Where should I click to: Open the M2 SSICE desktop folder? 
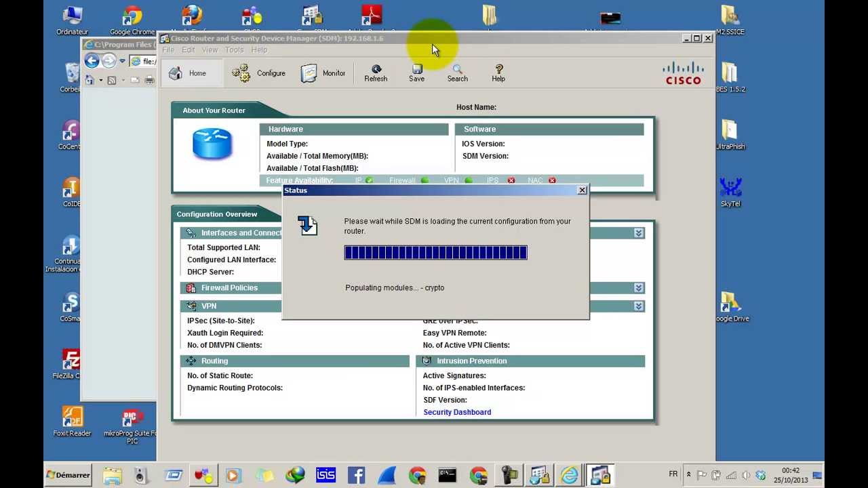pos(730,20)
